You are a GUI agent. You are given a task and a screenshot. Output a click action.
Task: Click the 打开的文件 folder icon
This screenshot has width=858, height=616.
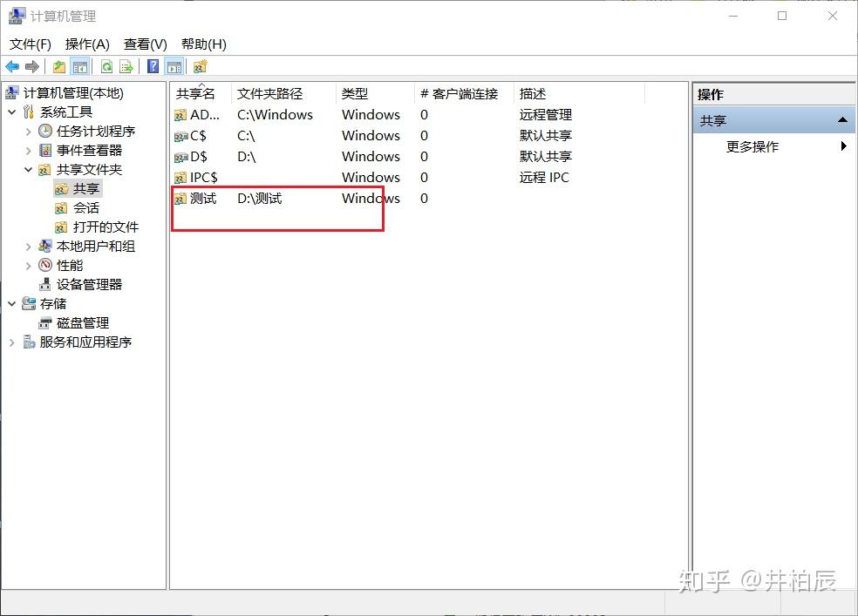pos(62,227)
